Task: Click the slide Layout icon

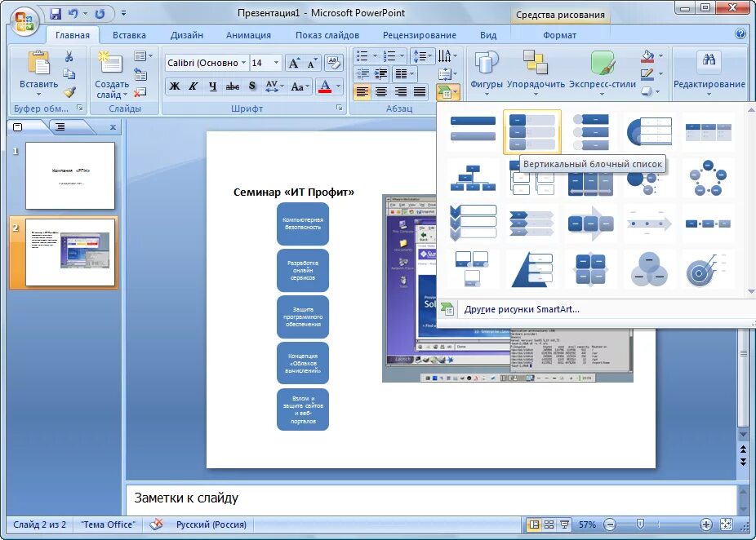Action: [x=140, y=56]
